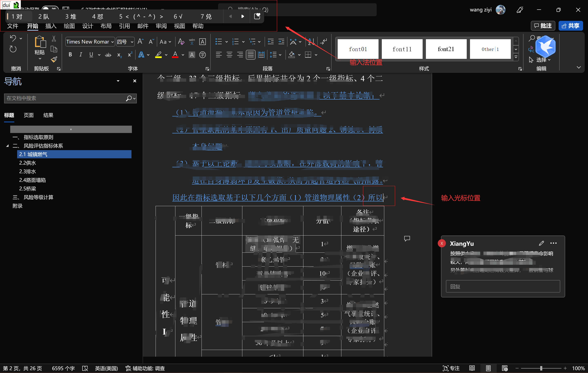588x373 pixels.
Task: Open the font name dropdown
Action: coord(112,42)
